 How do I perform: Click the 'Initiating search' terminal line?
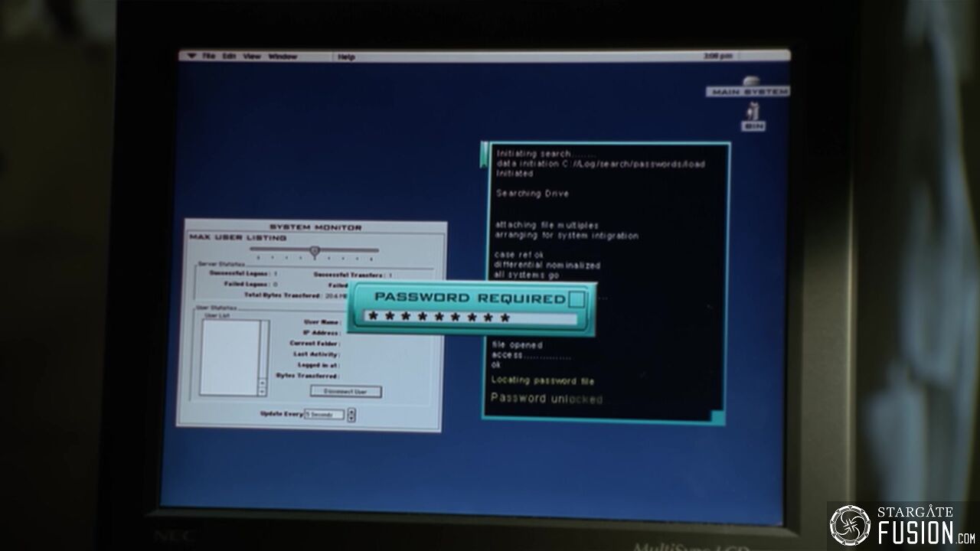coord(545,154)
